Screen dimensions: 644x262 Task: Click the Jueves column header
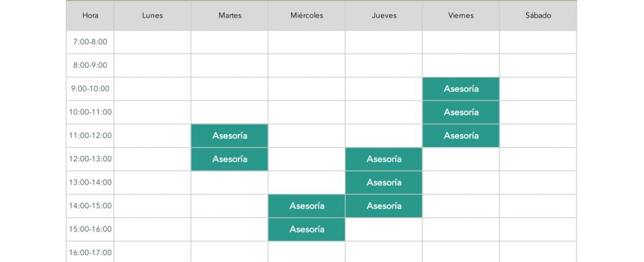[x=384, y=16]
